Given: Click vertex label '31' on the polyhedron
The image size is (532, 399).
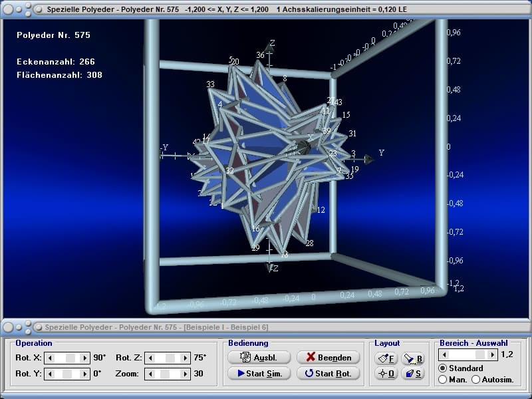Looking at the screenshot, I should 352,134.
